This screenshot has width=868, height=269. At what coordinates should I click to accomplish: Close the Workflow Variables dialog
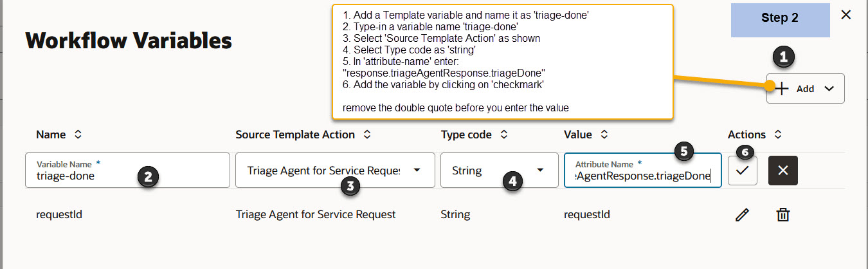click(846, 14)
